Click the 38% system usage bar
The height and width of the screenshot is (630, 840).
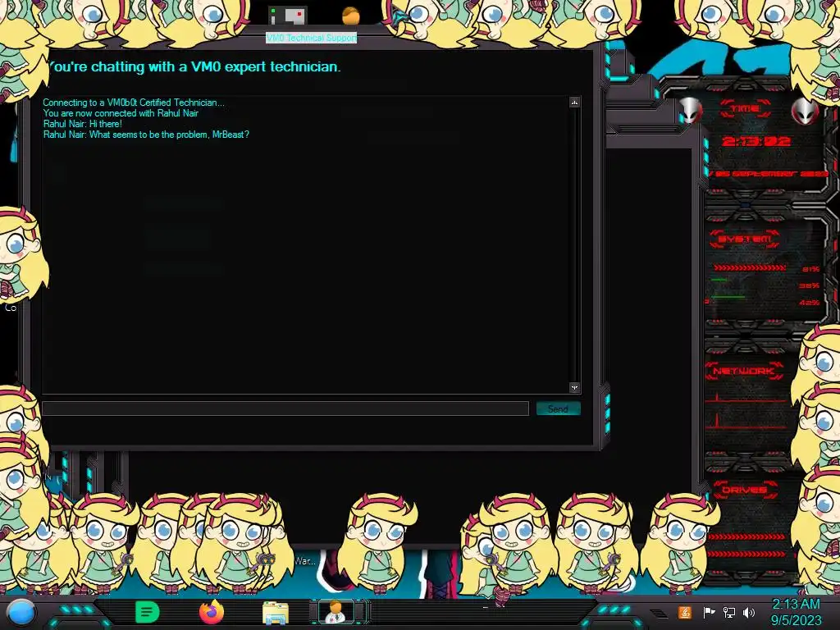pos(719,280)
